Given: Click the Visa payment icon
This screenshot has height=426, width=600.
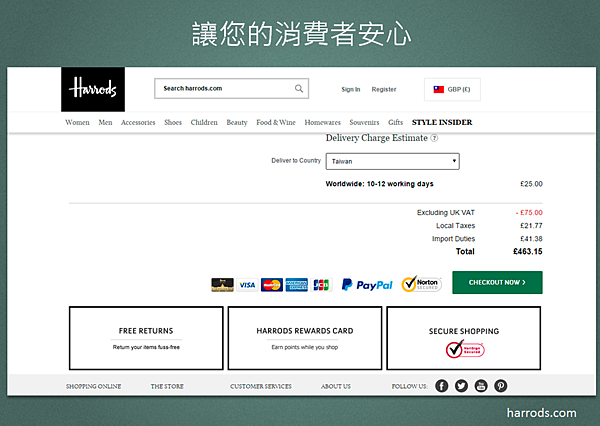Looking at the screenshot, I should click(247, 285).
